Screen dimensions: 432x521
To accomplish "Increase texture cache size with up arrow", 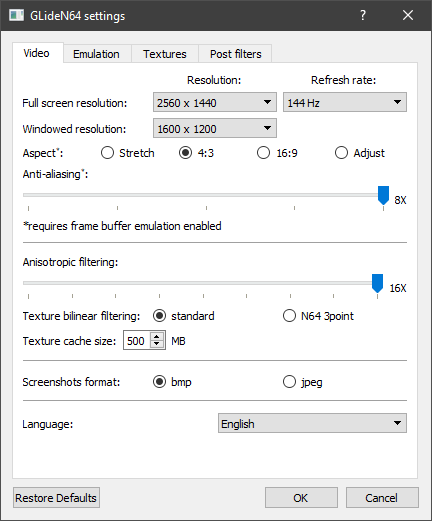I will 157,336.
